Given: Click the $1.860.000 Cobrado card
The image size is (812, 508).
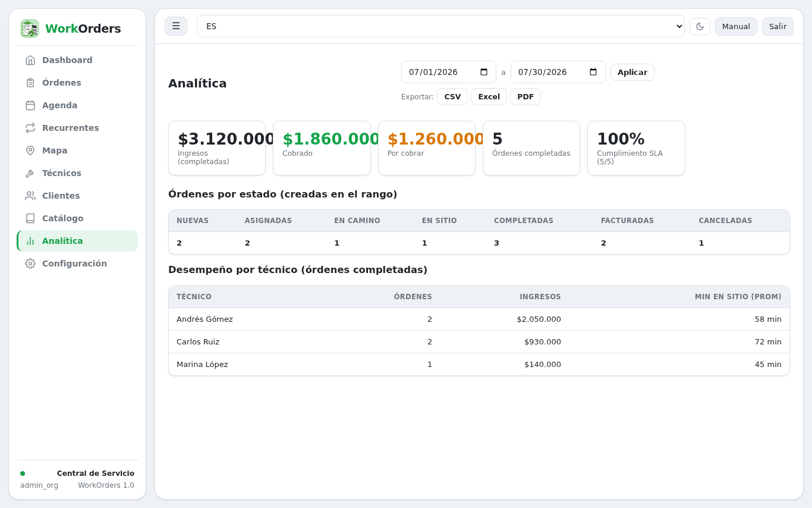Looking at the screenshot, I should tap(322, 148).
